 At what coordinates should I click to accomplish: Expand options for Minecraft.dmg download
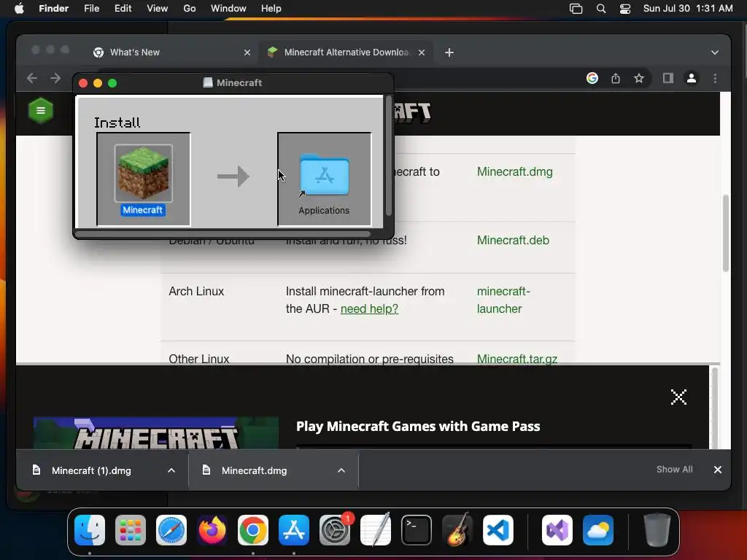(x=341, y=470)
